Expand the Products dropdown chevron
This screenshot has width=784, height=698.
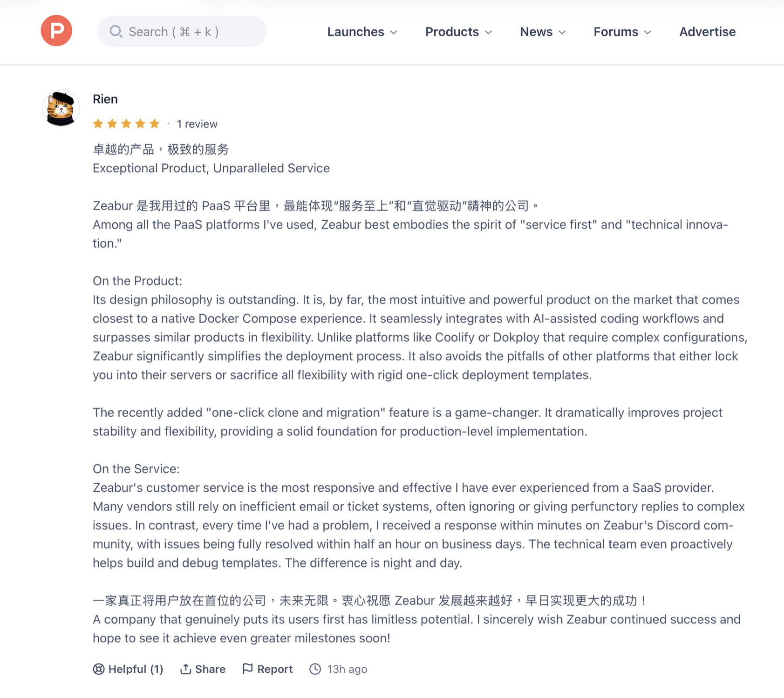coord(489,32)
